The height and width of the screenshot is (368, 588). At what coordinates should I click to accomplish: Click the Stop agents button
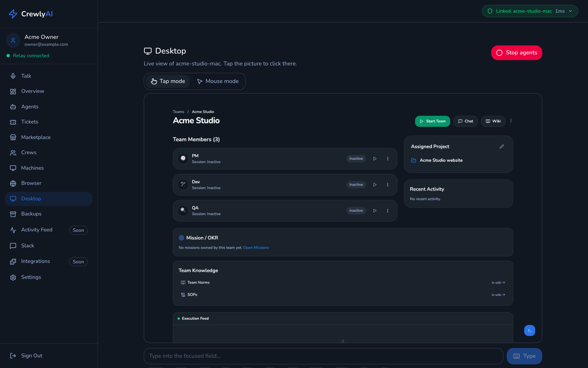click(517, 53)
